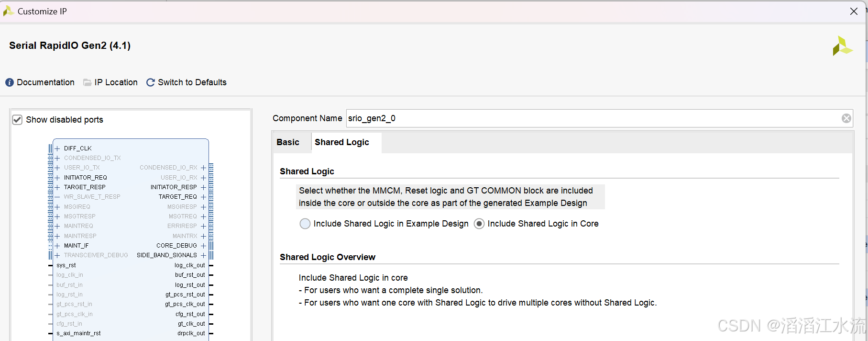Toggle Show disabled ports checkbox
868x341 pixels.
tap(17, 120)
